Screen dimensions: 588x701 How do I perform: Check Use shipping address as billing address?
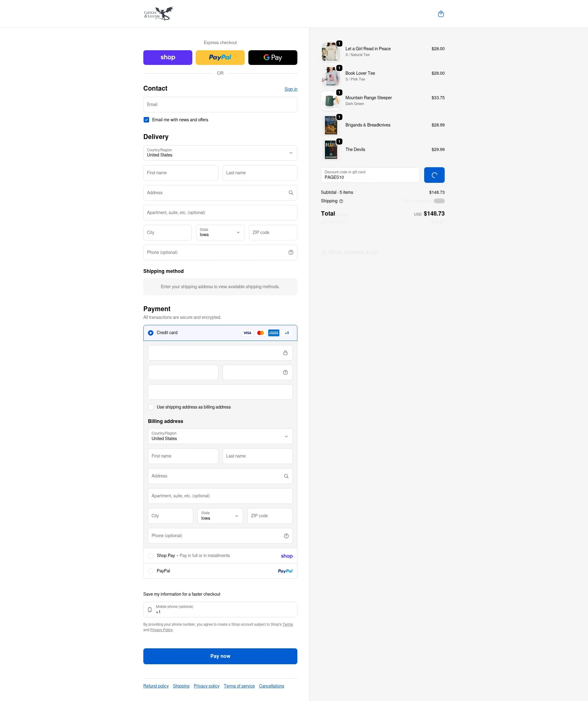click(x=151, y=407)
